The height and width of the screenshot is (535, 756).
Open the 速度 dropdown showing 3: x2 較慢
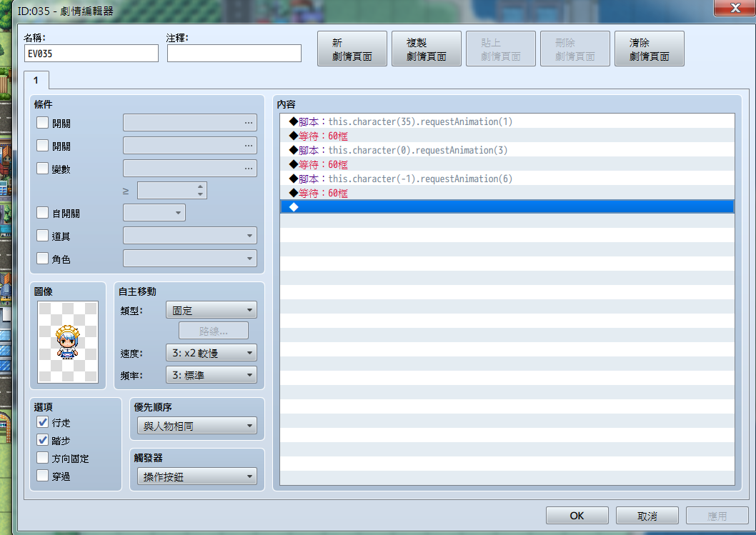tap(212, 353)
